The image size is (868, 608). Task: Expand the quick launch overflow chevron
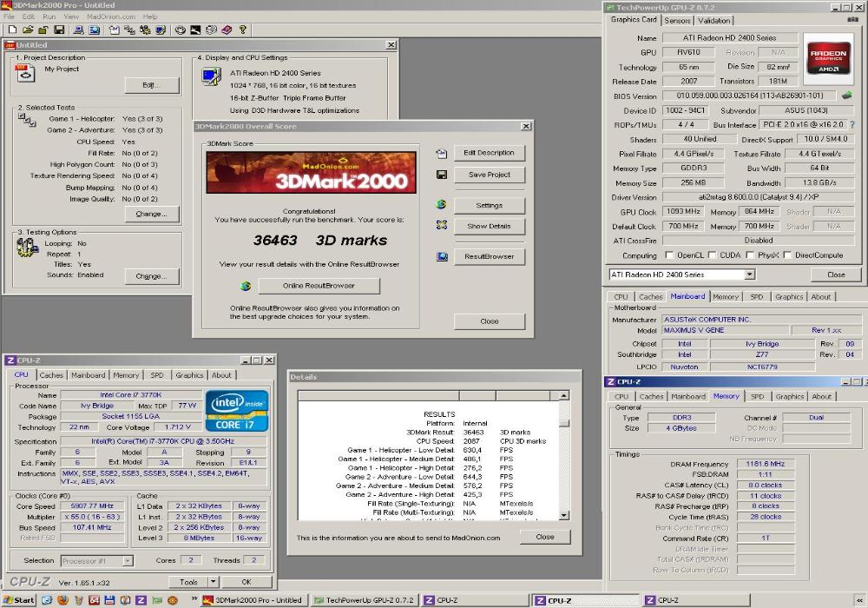point(194,599)
